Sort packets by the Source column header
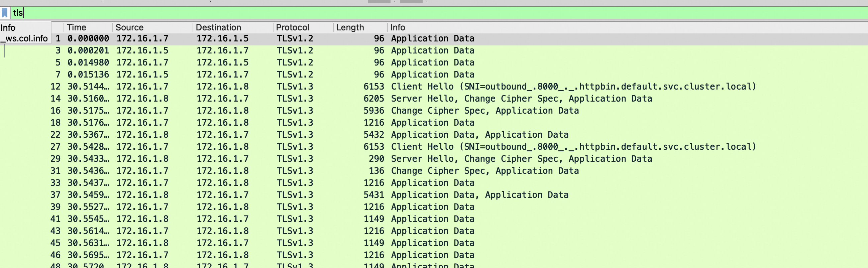Image resolution: width=868 pixels, height=268 pixels. (x=153, y=27)
